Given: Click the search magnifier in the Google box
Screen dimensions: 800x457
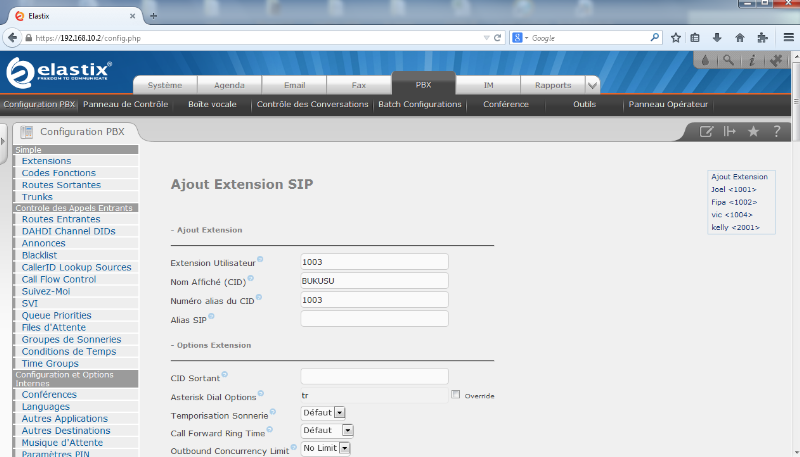Looking at the screenshot, I should [655, 38].
